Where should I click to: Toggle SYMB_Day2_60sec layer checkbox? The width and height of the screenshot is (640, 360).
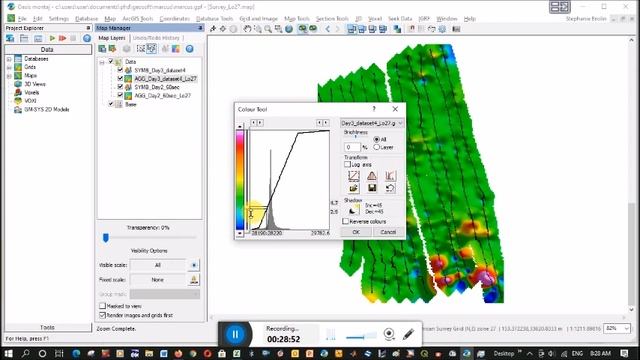120,87
